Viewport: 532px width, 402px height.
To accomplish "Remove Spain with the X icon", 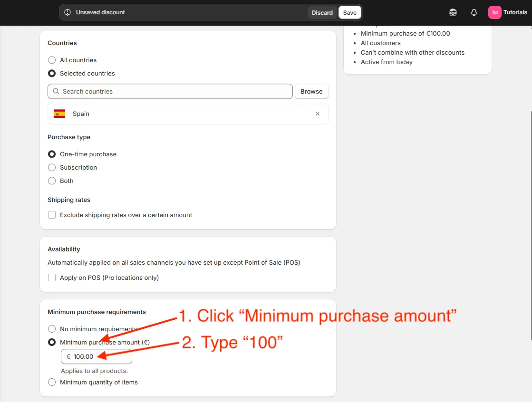I will coord(317,114).
